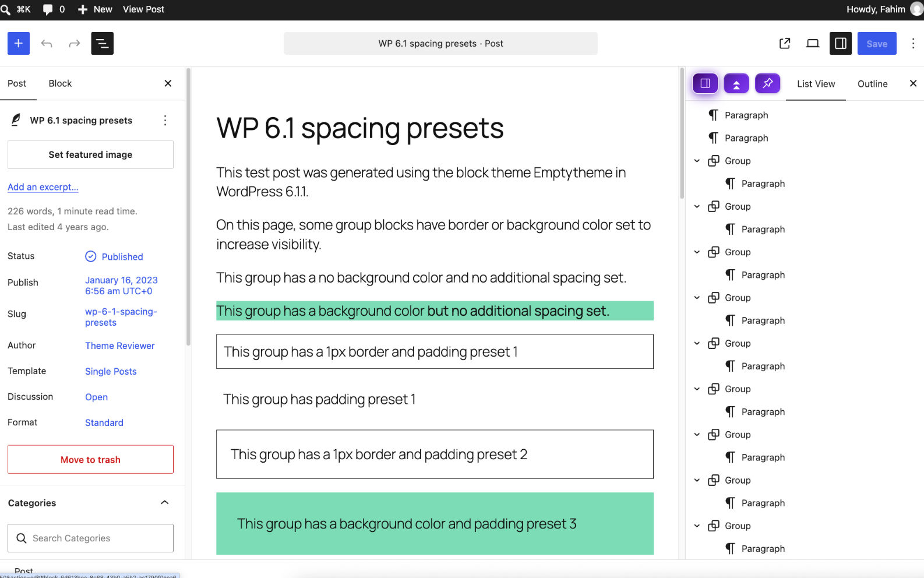This screenshot has height=578, width=924.
Task: Click the search magnifier in the admin bar
Action: (x=5, y=9)
